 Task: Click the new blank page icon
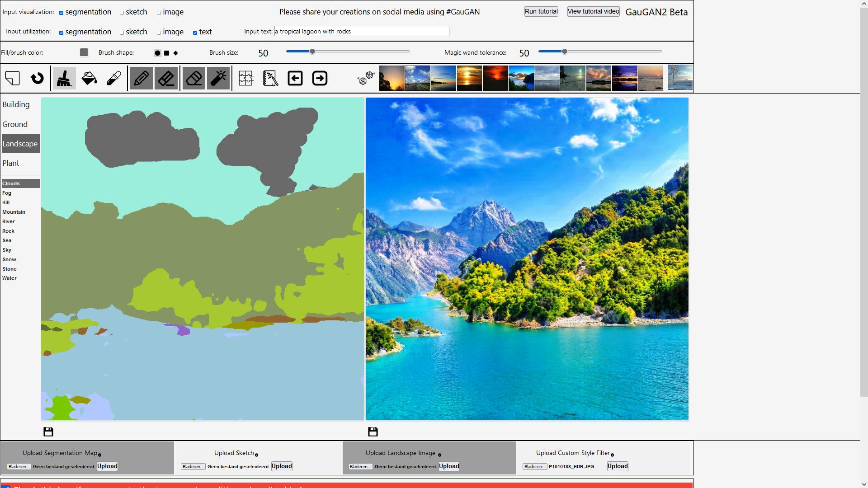tap(13, 78)
